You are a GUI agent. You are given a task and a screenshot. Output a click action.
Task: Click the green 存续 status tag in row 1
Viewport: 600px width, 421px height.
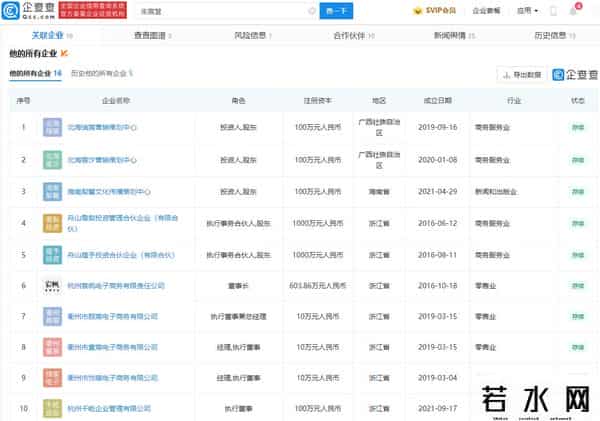coord(578,127)
